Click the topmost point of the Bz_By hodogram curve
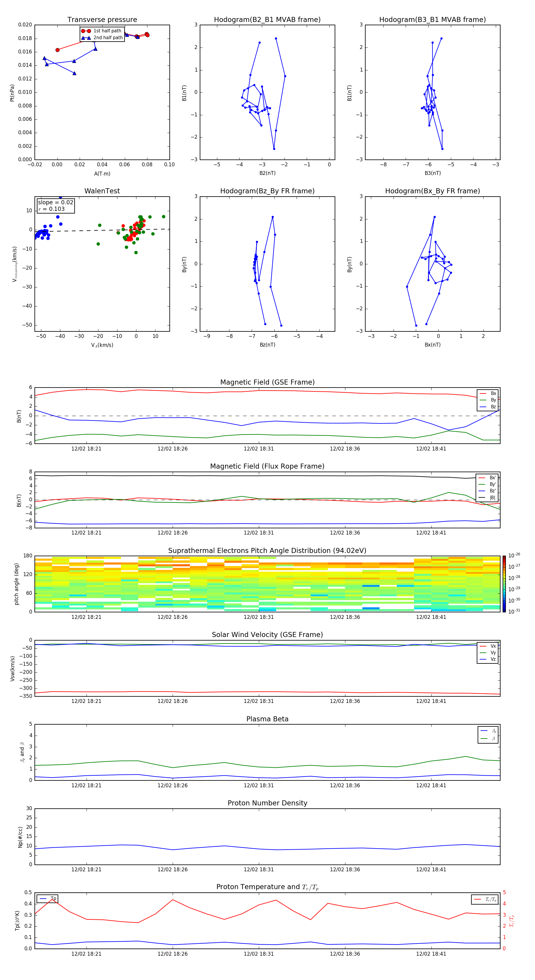The width and height of the screenshot is (535, 980). point(273,217)
